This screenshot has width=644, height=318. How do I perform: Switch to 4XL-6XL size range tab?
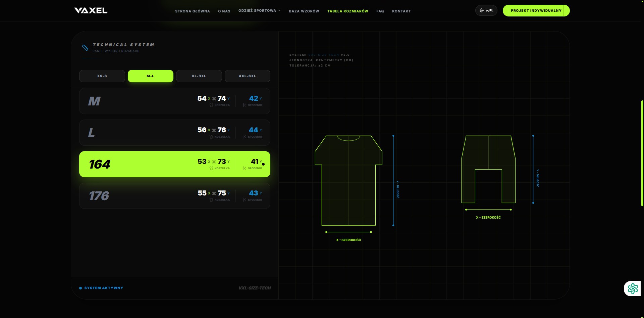248,76
